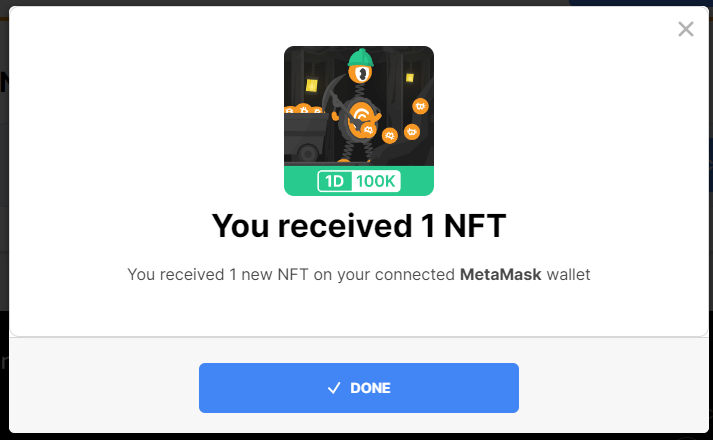Click the "You received 1 NFT" heading

point(359,226)
